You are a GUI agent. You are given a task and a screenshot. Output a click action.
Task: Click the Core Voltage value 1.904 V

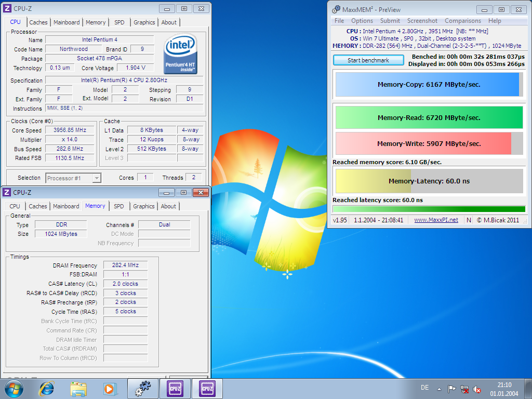tap(136, 68)
